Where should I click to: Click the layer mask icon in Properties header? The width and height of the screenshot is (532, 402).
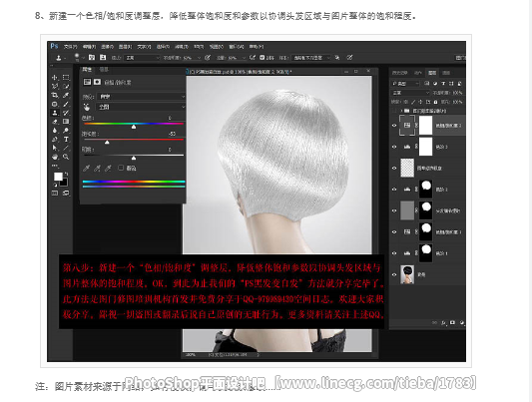98,82
